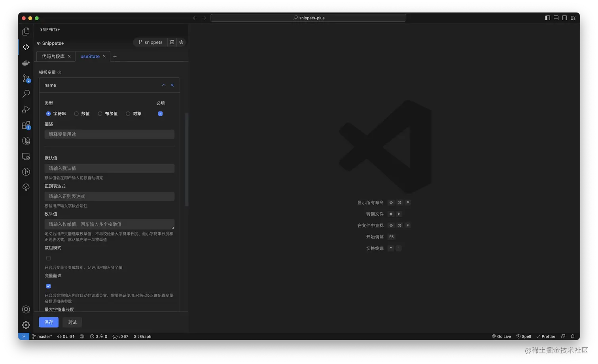This screenshot has width=598, height=364.
Task: Open the Run and Debug view
Action: 26,109
